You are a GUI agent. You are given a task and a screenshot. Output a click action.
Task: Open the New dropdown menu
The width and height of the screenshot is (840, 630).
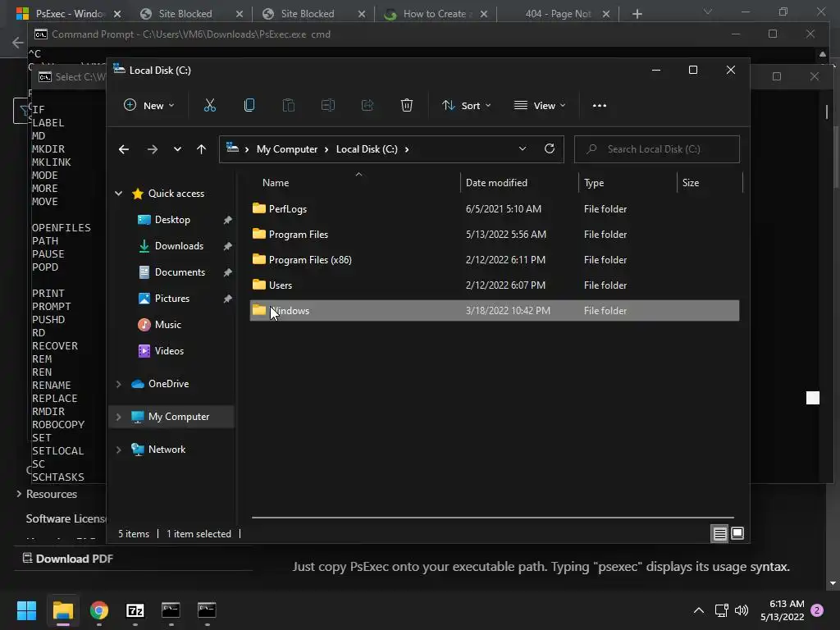pos(149,106)
